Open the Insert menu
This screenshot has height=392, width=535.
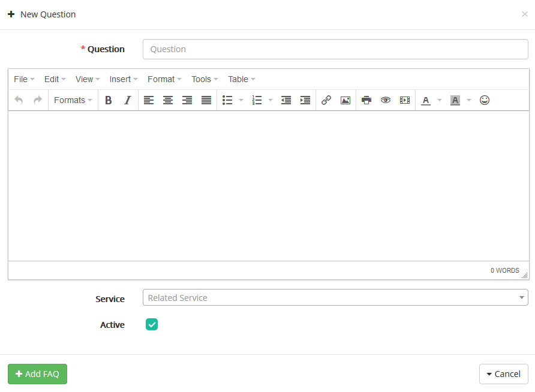pos(123,79)
